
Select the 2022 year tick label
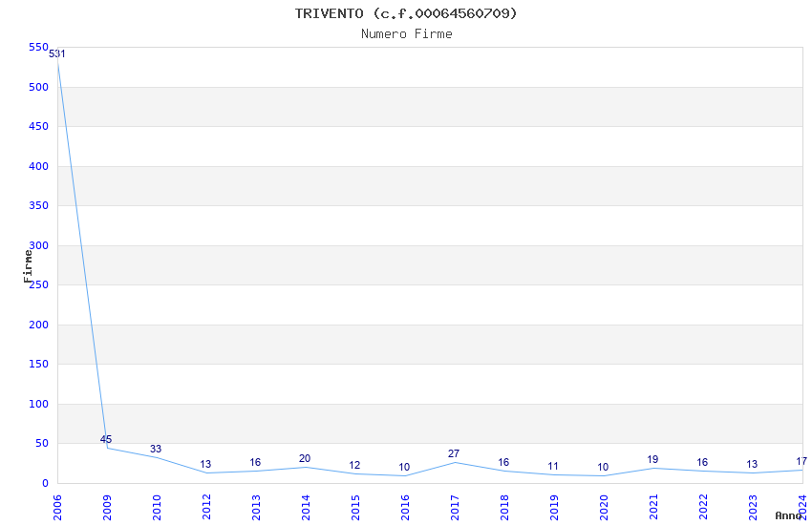(x=703, y=508)
